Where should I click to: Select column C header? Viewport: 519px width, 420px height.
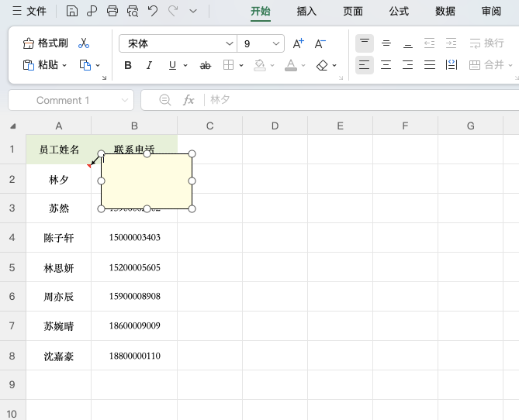(x=210, y=126)
